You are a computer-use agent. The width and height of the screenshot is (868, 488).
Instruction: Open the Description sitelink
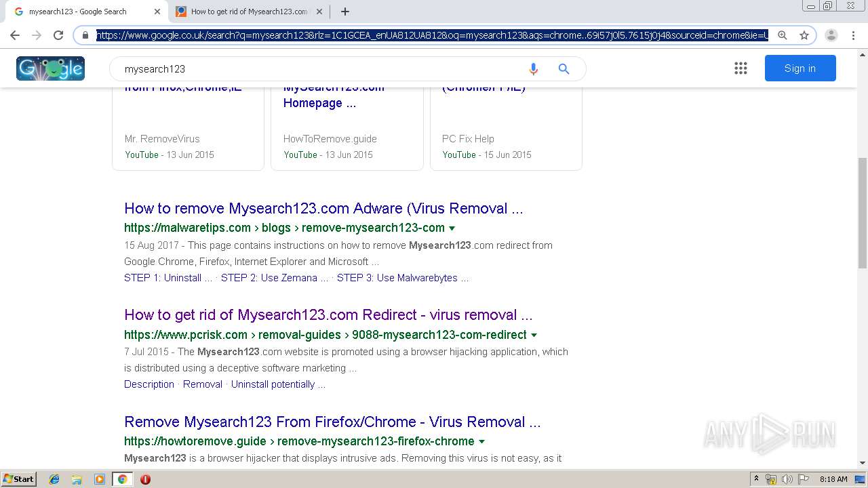tap(149, 384)
